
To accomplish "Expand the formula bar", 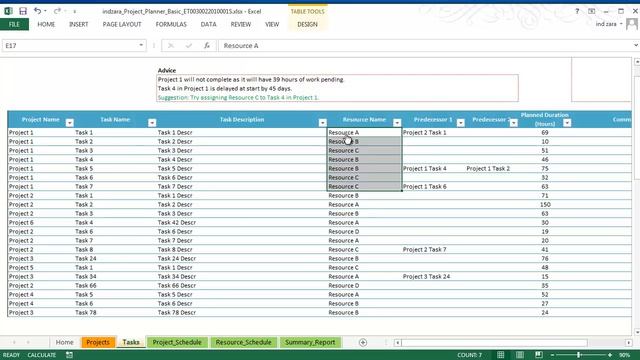I will (636, 45).
